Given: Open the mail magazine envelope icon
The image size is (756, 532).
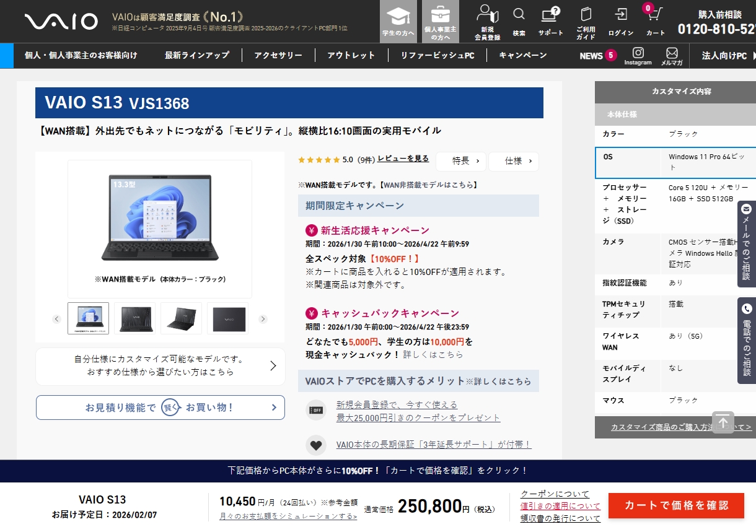Looking at the screenshot, I should (672, 56).
